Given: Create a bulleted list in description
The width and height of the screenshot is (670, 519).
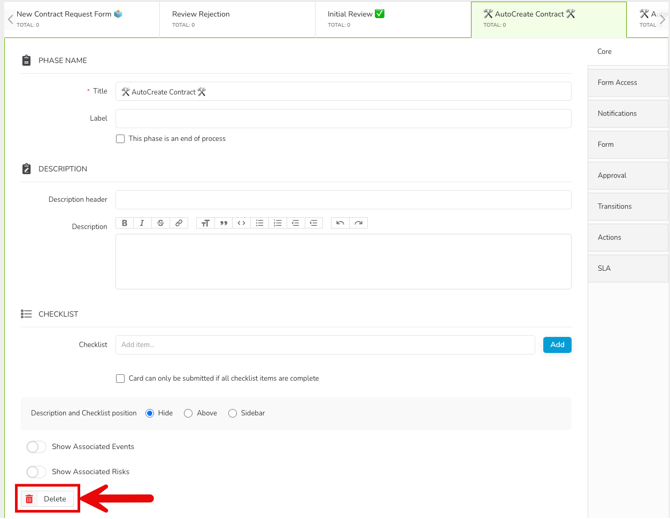Looking at the screenshot, I should 260,223.
